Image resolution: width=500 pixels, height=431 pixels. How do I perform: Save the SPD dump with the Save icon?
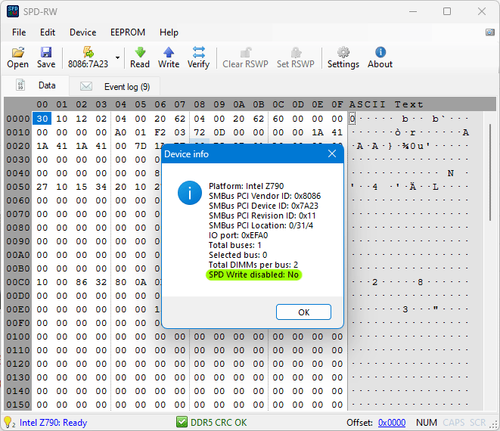point(46,52)
